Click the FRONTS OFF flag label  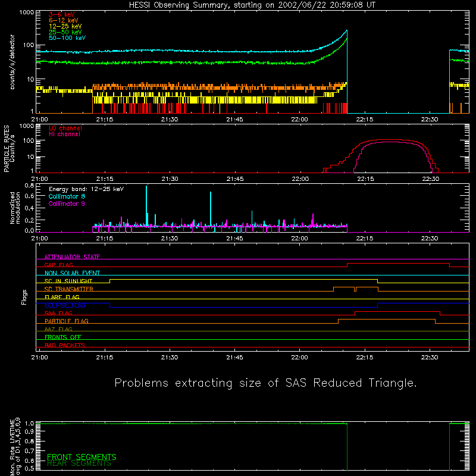(63, 337)
